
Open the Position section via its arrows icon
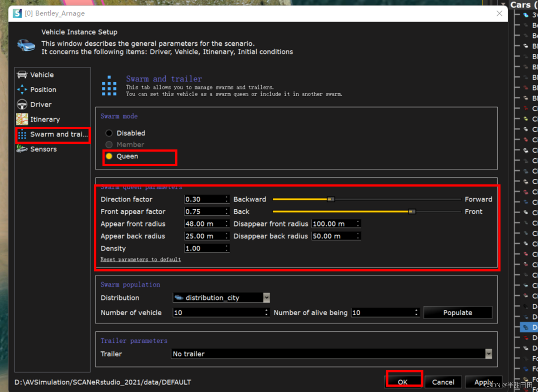click(x=22, y=90)
